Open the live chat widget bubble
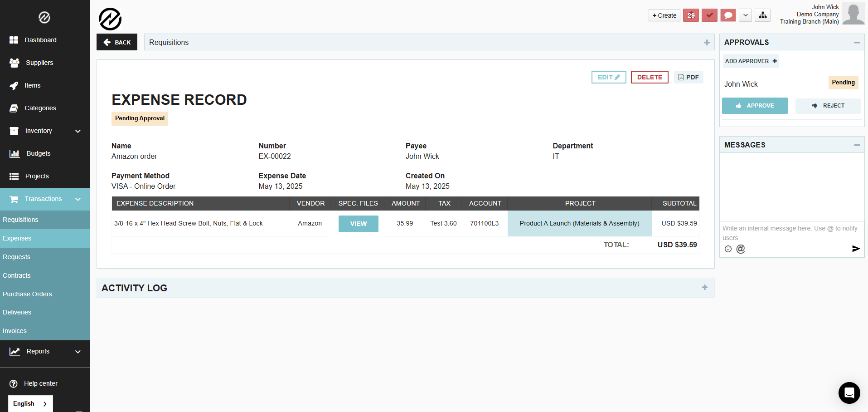Viewport: 868px width, 412px height. (849, 393)
